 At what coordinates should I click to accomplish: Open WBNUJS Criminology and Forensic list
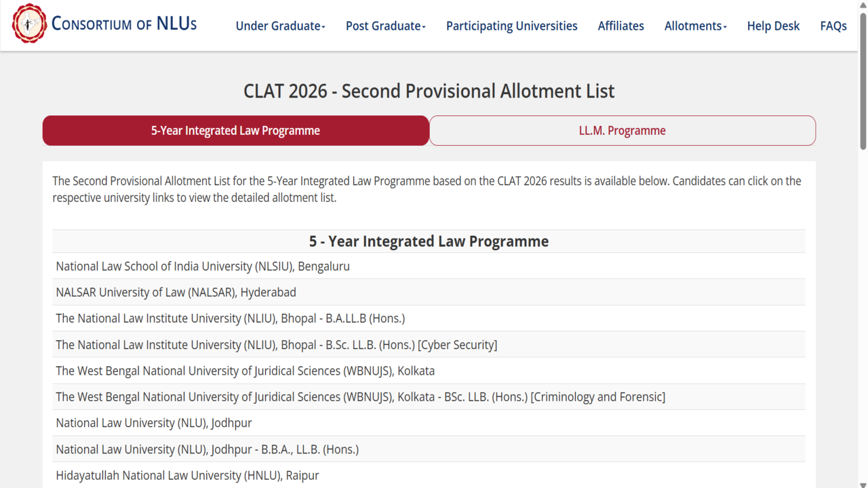(x=360, y=397)
